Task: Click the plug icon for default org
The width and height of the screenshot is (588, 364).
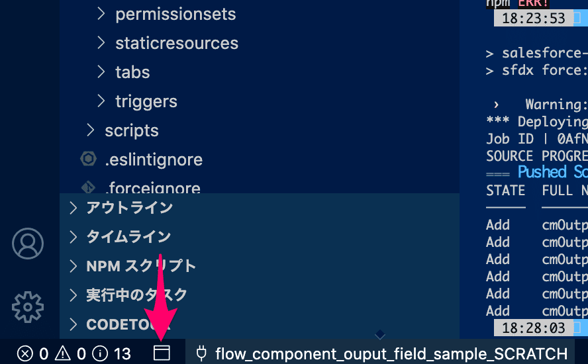Action: pos(201,353)
